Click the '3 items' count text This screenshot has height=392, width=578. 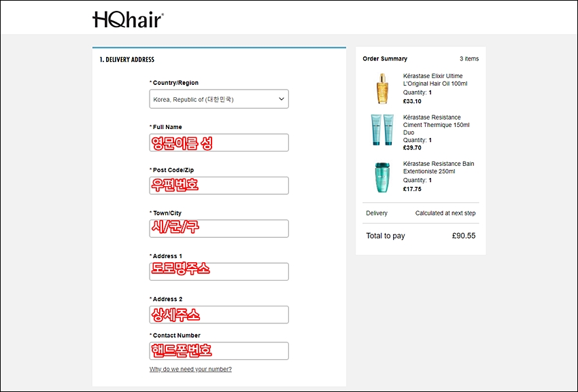pos(469,58)
